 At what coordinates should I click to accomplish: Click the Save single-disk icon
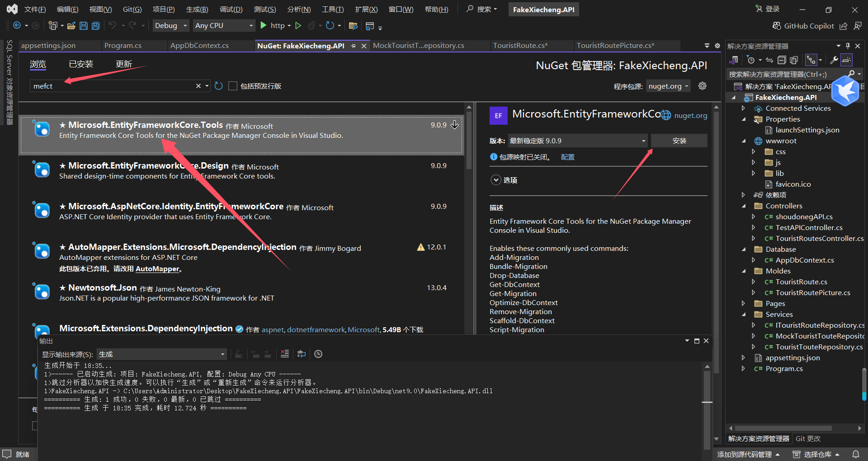click(84, 26)
